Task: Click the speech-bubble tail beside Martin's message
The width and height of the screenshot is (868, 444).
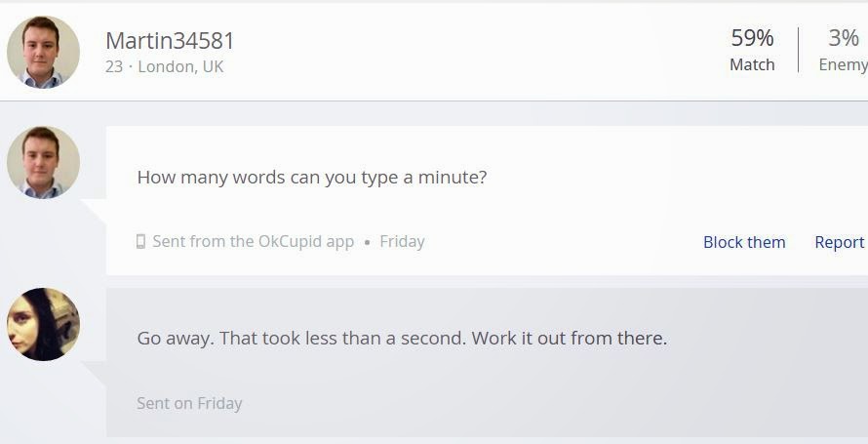Action: tap(94, 212)
